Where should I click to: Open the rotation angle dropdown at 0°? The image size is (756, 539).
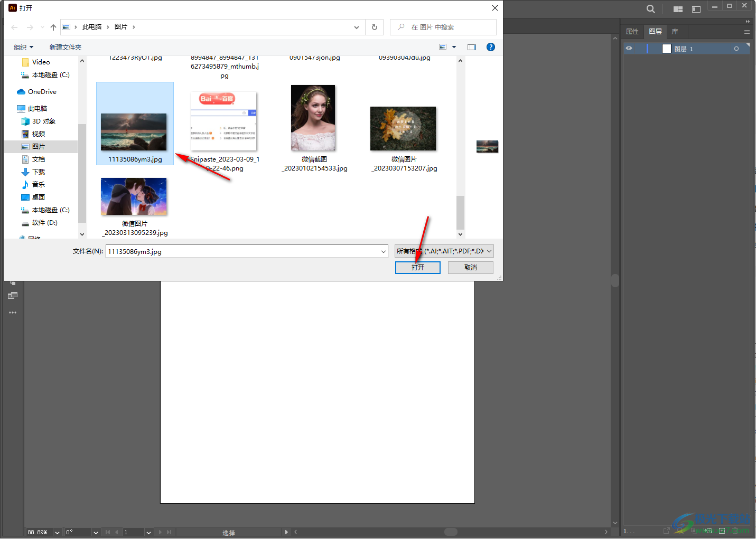96,532
